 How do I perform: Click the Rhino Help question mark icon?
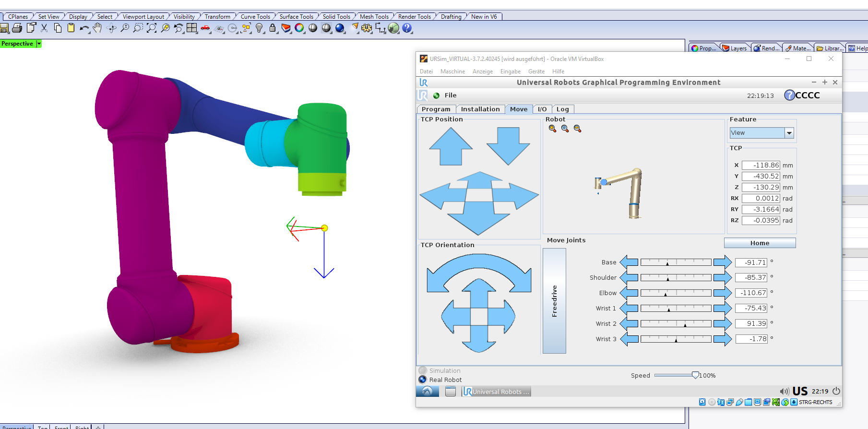[x=407, y=28]
